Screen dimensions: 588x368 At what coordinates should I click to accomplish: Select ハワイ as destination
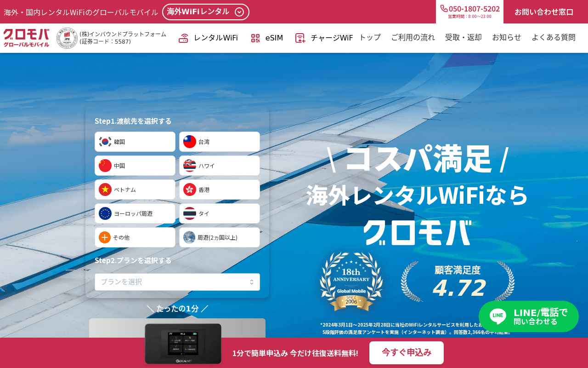coord(220,166)
